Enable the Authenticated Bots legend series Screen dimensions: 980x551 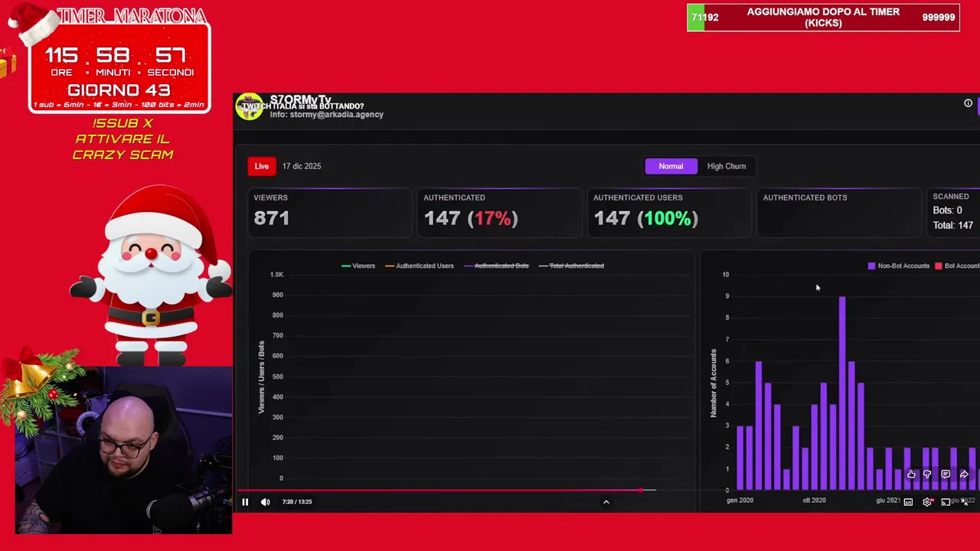click(x=496, y=266)
